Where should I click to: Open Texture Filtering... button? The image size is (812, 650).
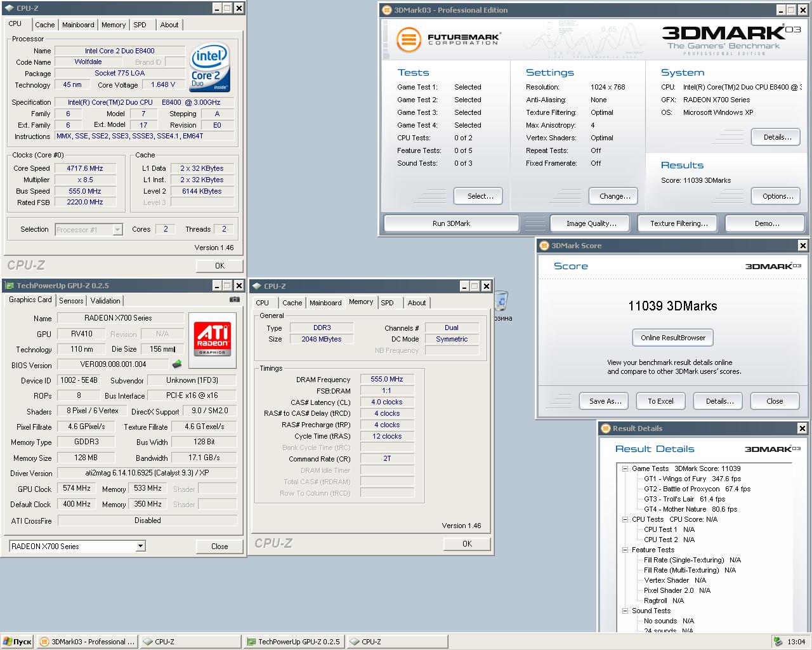[x=679, y=223]
